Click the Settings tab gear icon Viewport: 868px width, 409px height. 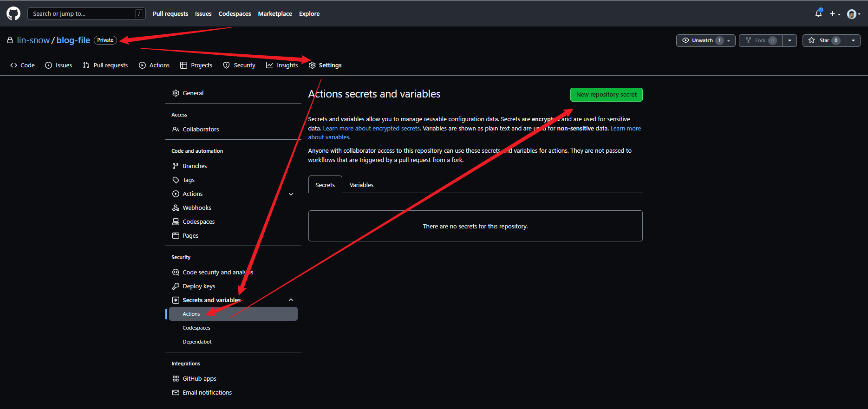point(312,65)
